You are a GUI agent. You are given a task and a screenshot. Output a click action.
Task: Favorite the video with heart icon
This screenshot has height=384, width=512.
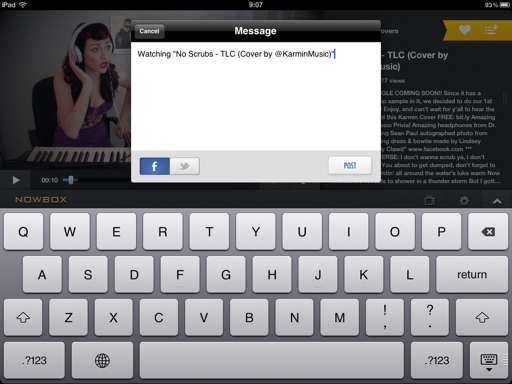[465, 30]
